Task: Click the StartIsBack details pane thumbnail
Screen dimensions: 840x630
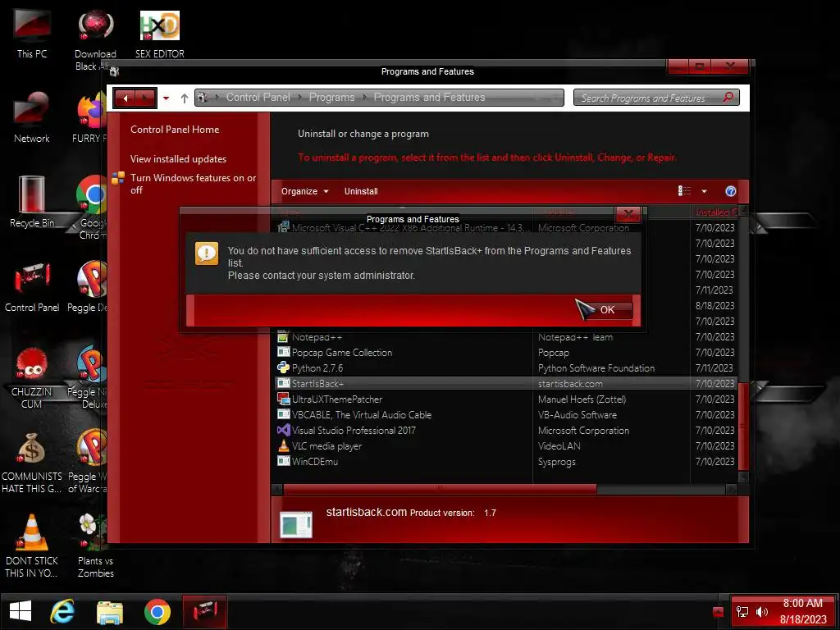Action: click(295, 524)
